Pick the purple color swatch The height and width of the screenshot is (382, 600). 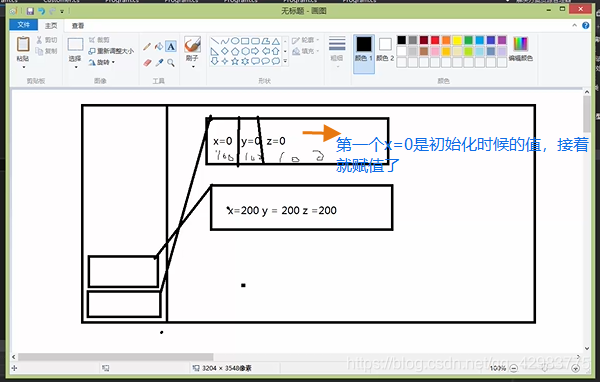click(x=502, y=40)
